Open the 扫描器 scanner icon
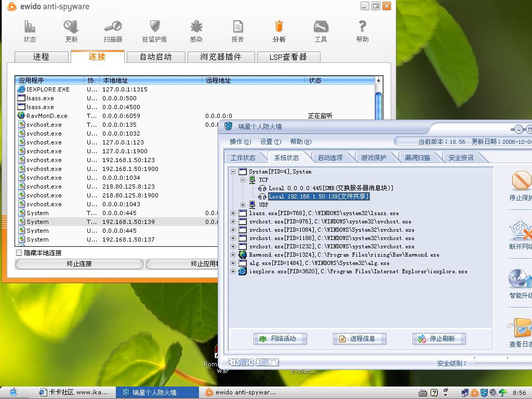The width and height of the screenshot is (532, 399). [113, 31]
